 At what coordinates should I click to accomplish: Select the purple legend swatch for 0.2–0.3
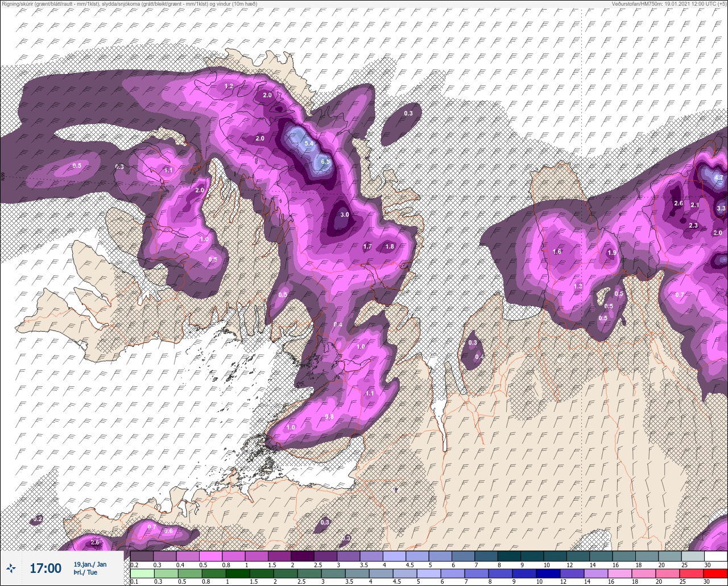(142, 556)
